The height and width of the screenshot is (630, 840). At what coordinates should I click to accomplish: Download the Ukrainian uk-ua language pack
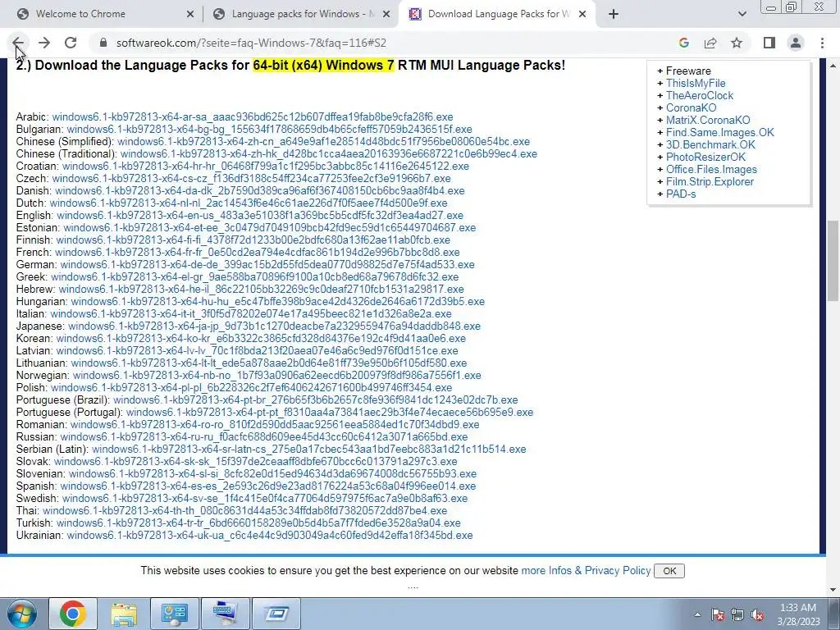[x=269, y=536]
